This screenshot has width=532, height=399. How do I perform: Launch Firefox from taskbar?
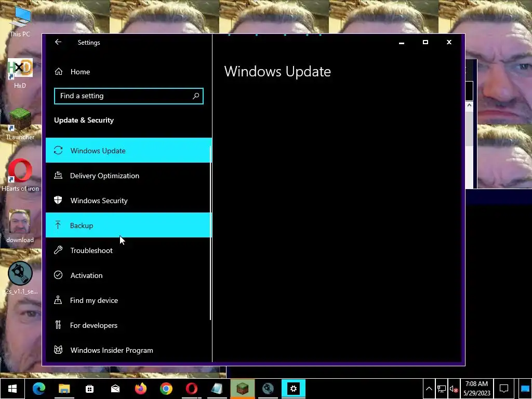pos(140,389)
